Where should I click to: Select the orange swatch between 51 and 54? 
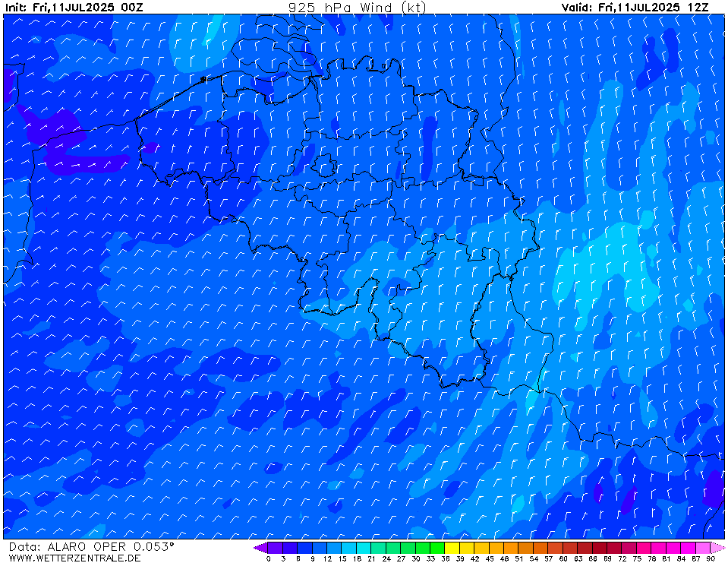tap(527, 548)
